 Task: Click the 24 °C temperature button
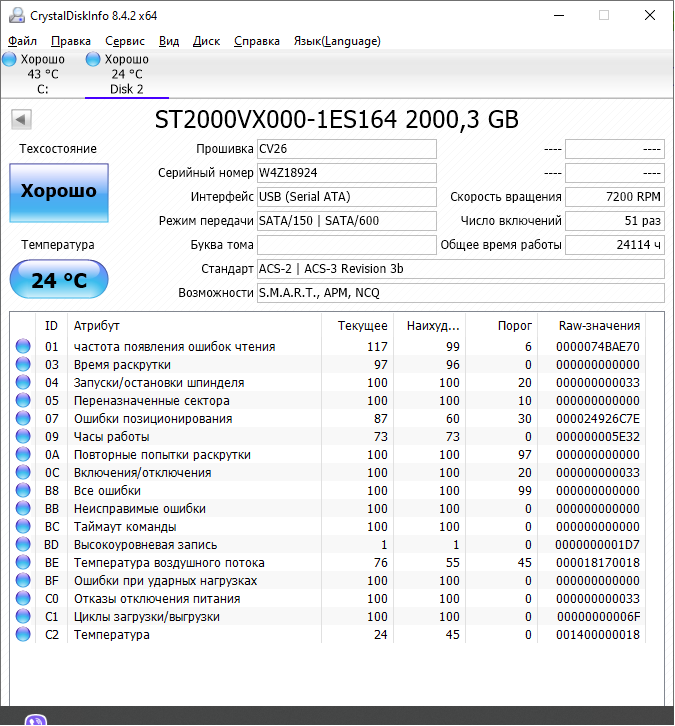tap(58, 280)
